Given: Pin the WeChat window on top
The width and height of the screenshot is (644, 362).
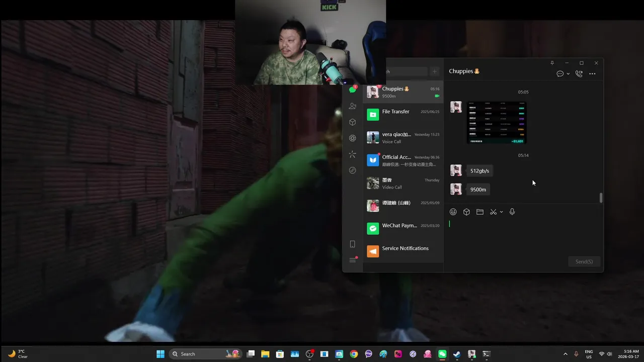Looking at the screenshot, I should click(552, 63).
